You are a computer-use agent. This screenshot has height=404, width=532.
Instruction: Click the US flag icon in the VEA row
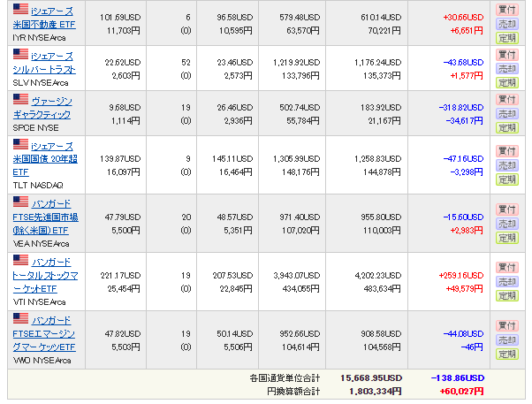[20, 202]
